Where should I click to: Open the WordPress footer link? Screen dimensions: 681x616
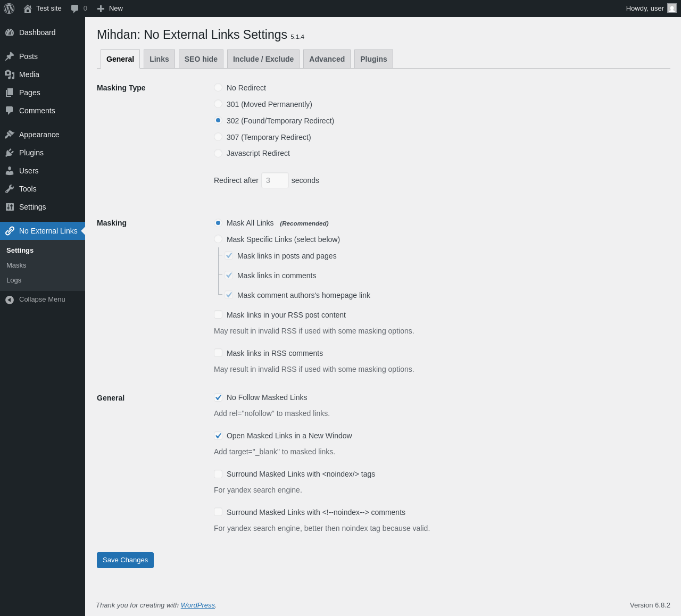(x=198, y=605)
